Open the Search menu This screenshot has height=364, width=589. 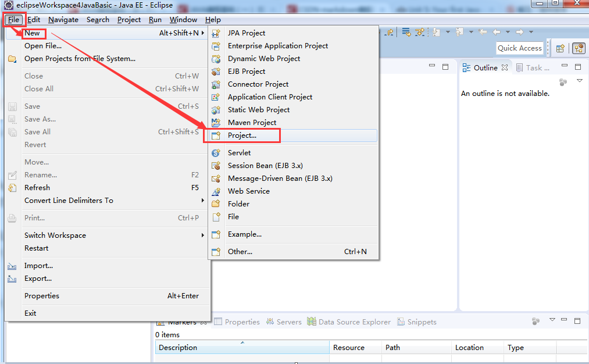(98, 20)
